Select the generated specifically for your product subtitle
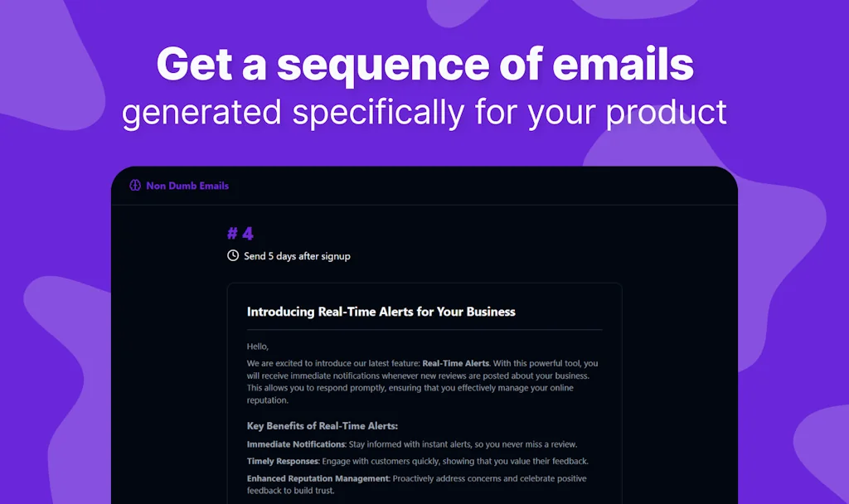Screen dimensions: 849x504 pyautogui.click(x=424, y=113)
